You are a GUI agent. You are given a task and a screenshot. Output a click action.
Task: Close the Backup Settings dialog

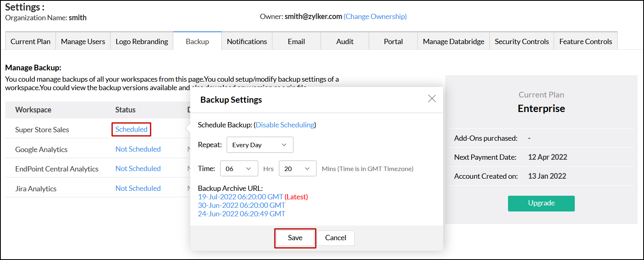(432, 99)
